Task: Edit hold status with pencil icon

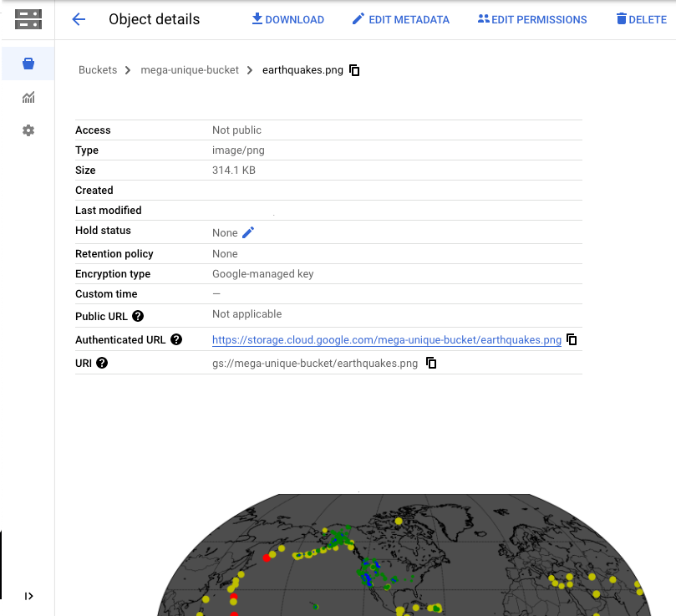Action: coord(248,232)
